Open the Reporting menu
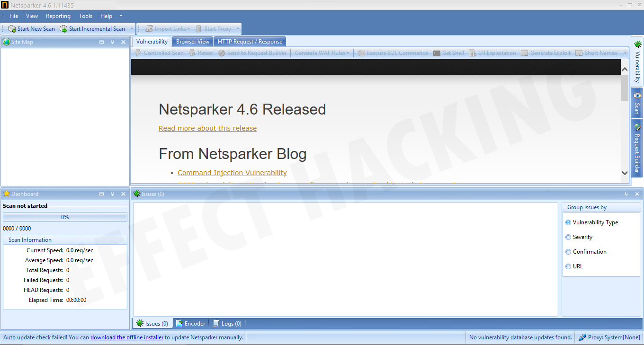Image resolution: width=644 pixels, height=345 pixels. tap(58, 16)
